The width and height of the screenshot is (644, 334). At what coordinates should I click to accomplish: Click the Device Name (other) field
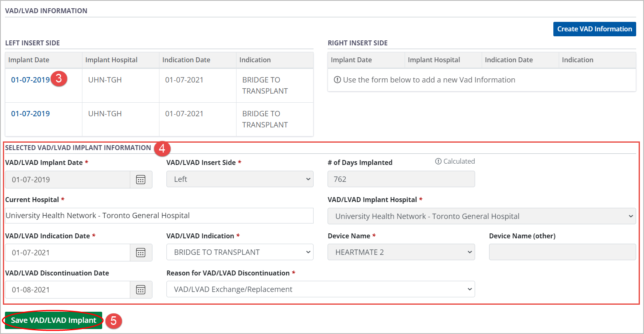pos(562,252)
